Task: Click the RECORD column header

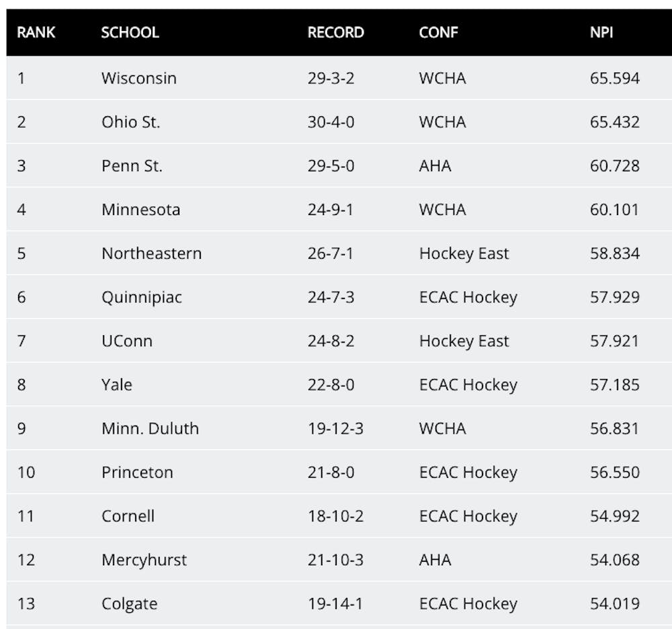Action: [335, 32]
